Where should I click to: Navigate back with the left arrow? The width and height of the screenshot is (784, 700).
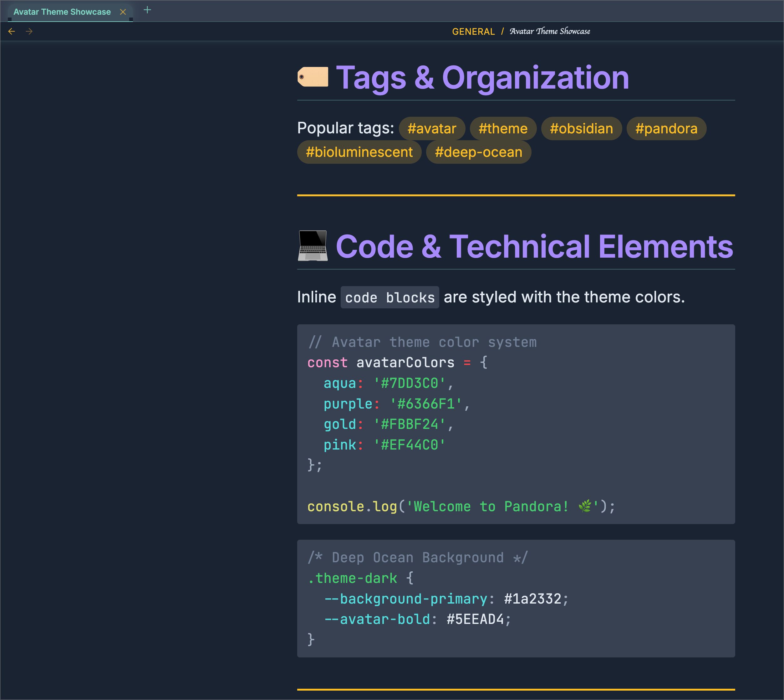click(12, 31)
